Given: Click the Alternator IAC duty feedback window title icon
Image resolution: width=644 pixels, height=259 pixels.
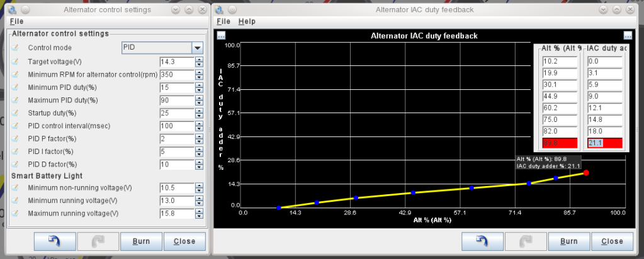Looking at the screenshot, I should coord(220,9).
